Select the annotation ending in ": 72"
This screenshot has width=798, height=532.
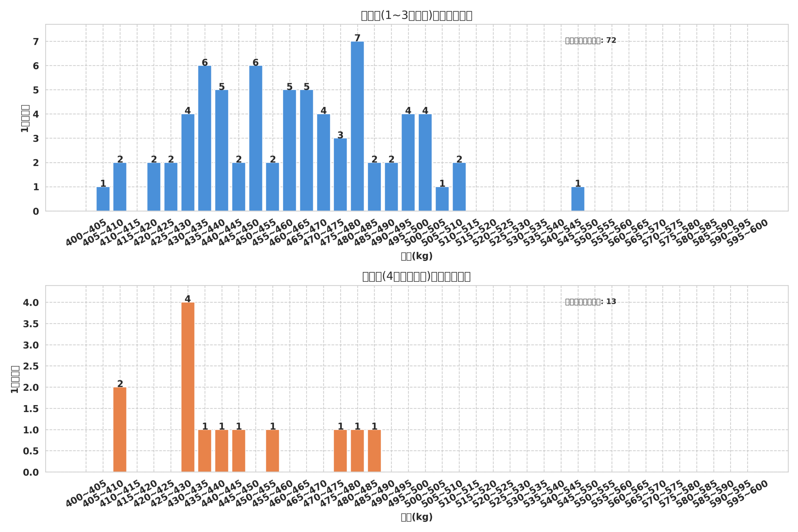(591, 41)
